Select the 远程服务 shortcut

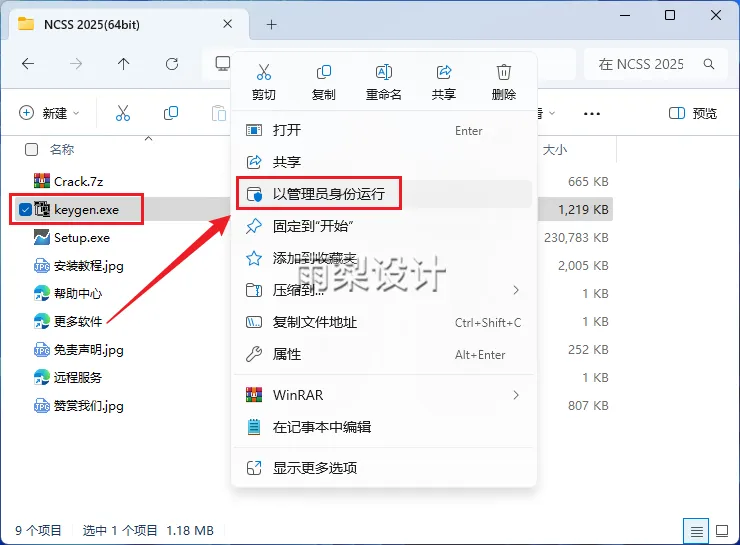click(x=78, y=377)
